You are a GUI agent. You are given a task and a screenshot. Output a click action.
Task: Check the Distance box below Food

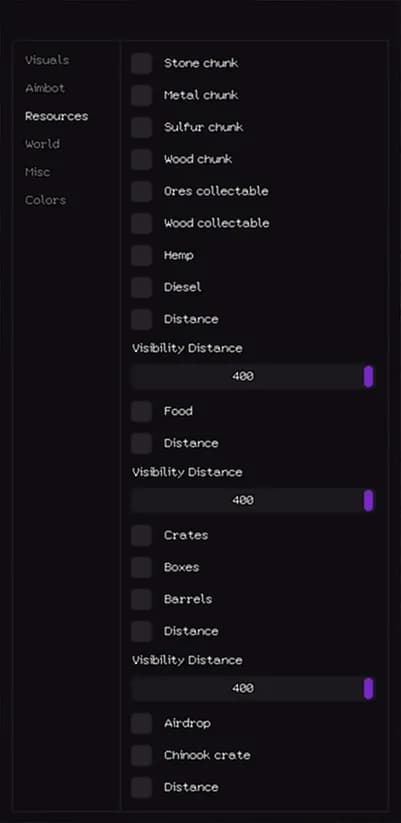click(141, 443)
